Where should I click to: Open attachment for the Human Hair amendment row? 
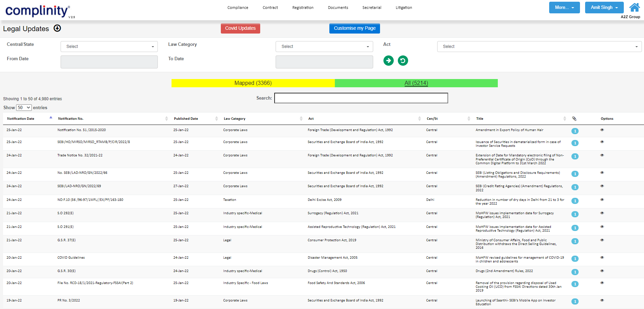pos(575,131)
